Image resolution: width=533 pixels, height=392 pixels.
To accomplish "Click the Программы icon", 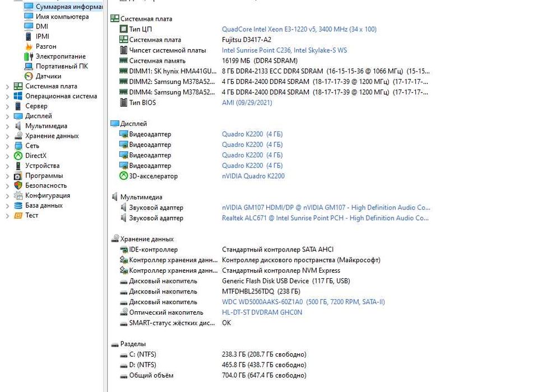I will [18, 176].
